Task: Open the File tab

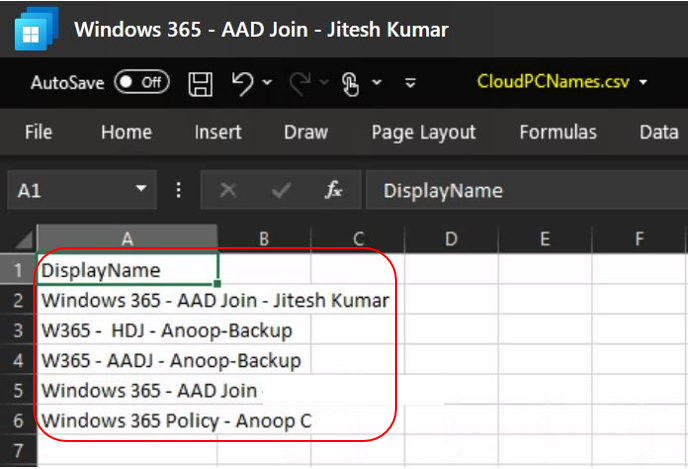Action: coord(39,132)
